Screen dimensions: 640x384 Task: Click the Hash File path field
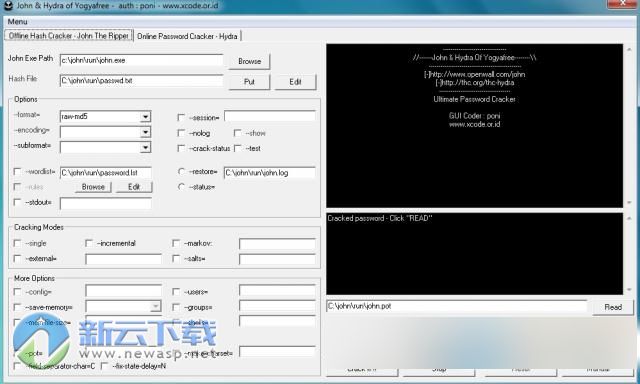click(x=141, y=81)
